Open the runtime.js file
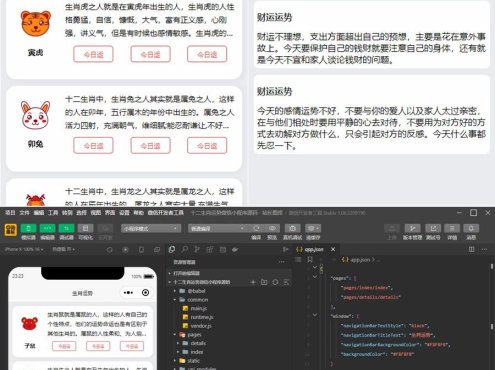This screenshot has height=370, width=495. tap(230, 317)
